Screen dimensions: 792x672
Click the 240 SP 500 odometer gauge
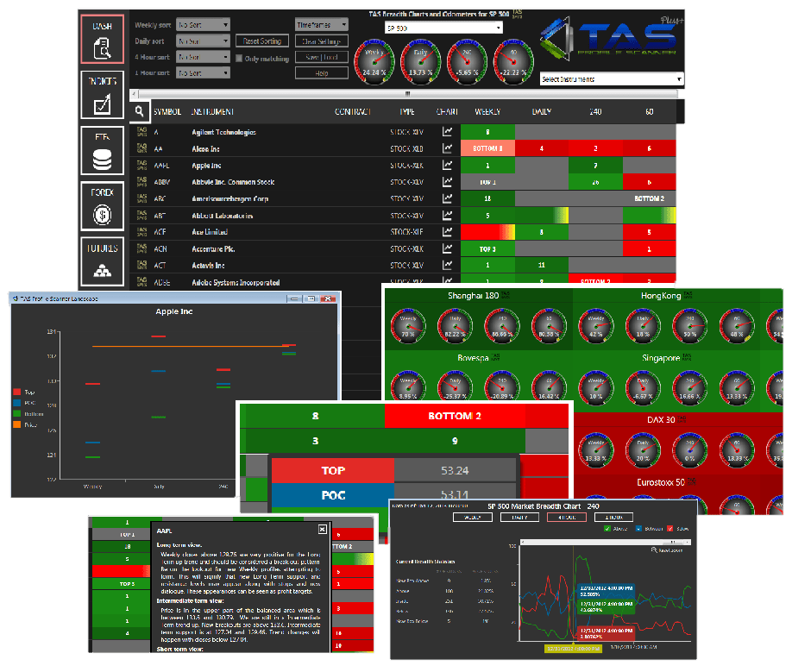[467, 61]
